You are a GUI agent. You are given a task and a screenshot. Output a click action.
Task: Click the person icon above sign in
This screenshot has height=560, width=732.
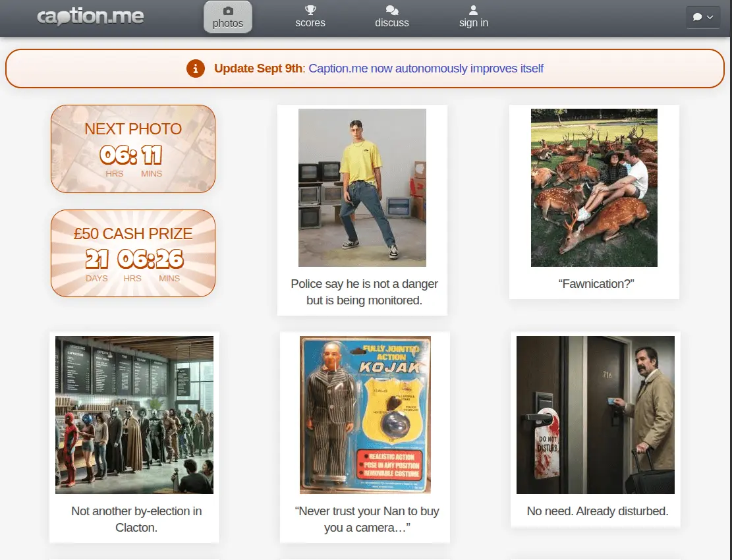(473, 10)
